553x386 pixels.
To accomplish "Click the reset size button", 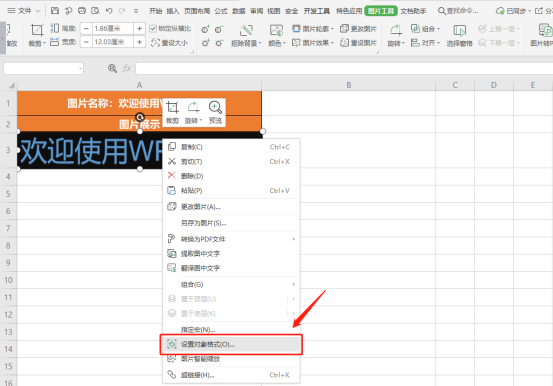I will point(170,43).
